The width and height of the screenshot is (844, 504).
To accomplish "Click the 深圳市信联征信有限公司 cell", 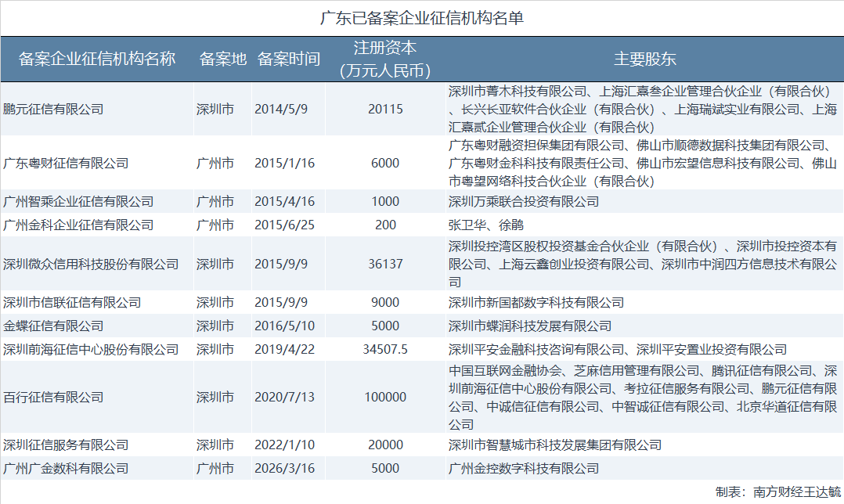I will coord(72,302).
